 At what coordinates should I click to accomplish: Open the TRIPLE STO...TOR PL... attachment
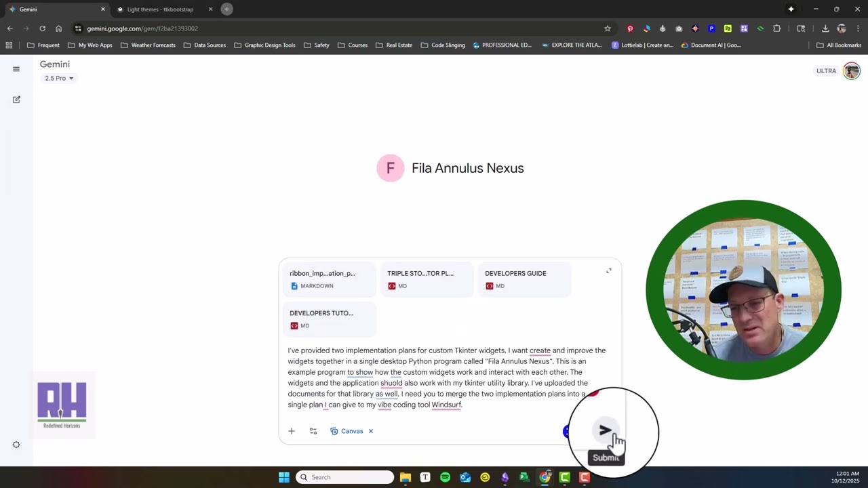(x=427, y=279)
